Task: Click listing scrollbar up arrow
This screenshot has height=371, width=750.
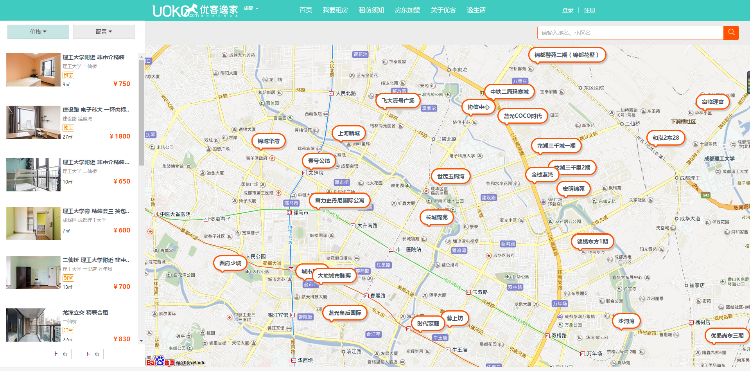Action: click(141, 56)
